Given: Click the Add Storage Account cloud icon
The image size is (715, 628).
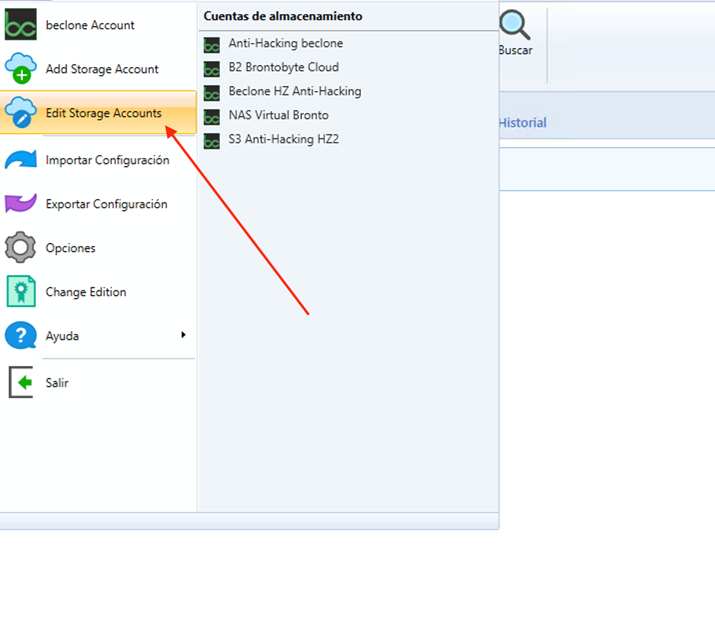Looking at the screenshot, I should click(21, 68).
